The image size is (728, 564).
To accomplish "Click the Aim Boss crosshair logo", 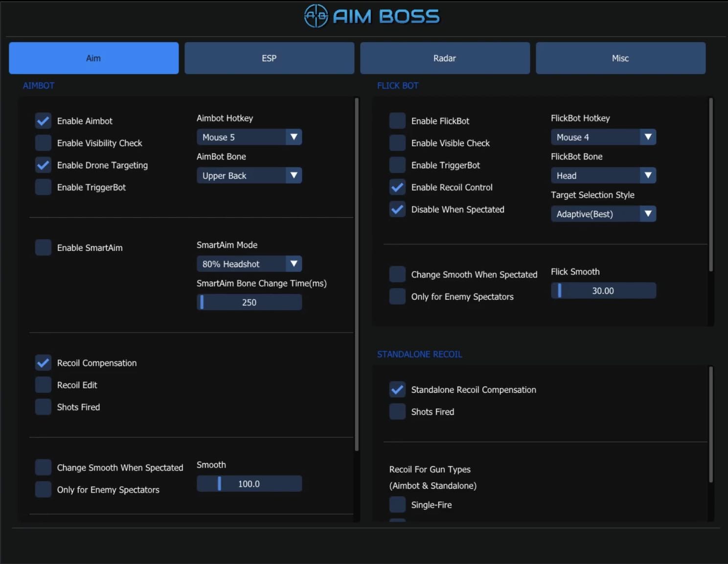I will [316, 16].
